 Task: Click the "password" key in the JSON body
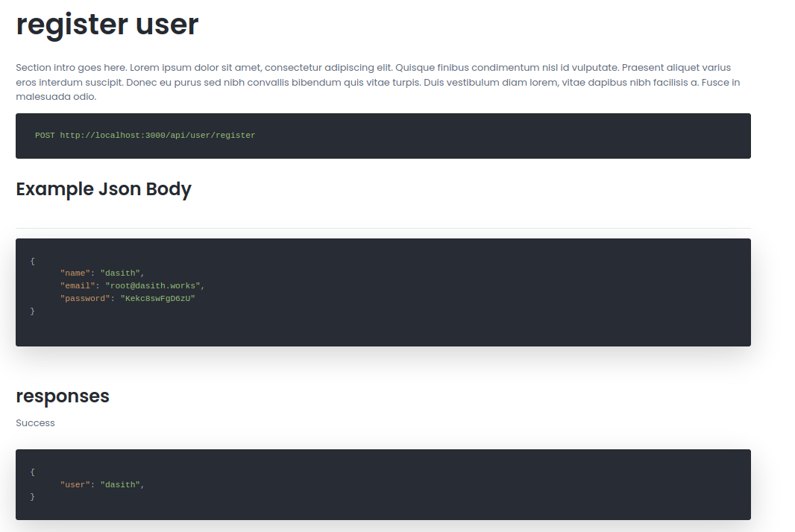click(85, 299)
